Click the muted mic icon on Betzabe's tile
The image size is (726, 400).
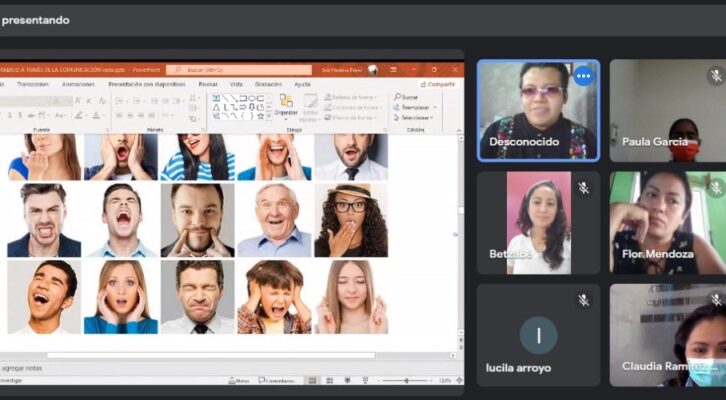coord(583,188)
